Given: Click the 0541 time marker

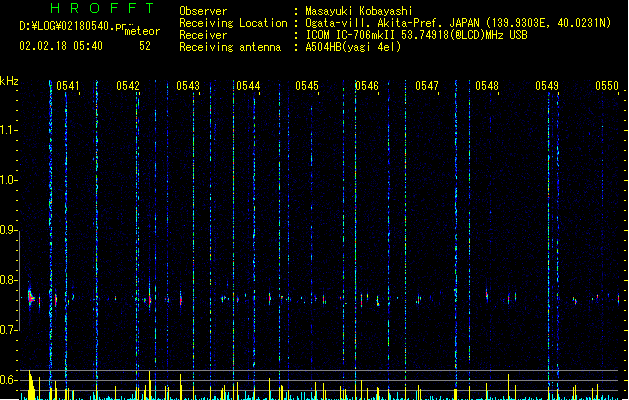Looking at the screenshot, I should [68, 86].
